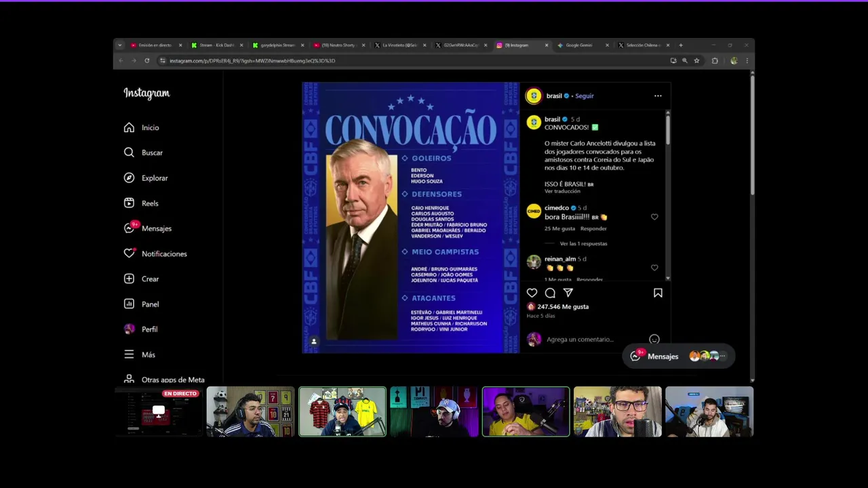Like reinan_alm comment heart

[x=654, y=268]
